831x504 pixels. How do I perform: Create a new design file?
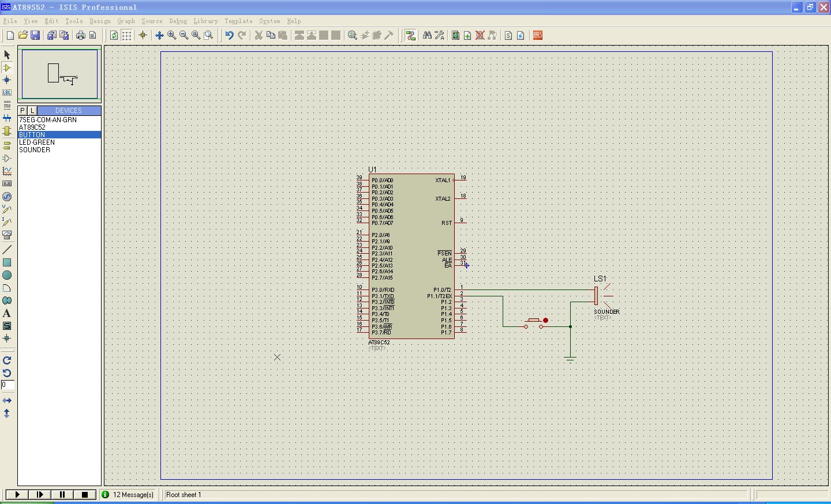(x=10, y=35)
